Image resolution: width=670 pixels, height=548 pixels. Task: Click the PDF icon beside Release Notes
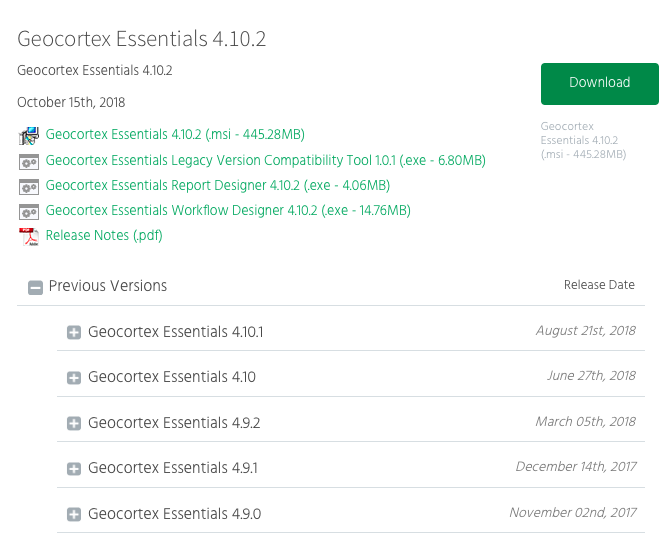click(29, 236)
